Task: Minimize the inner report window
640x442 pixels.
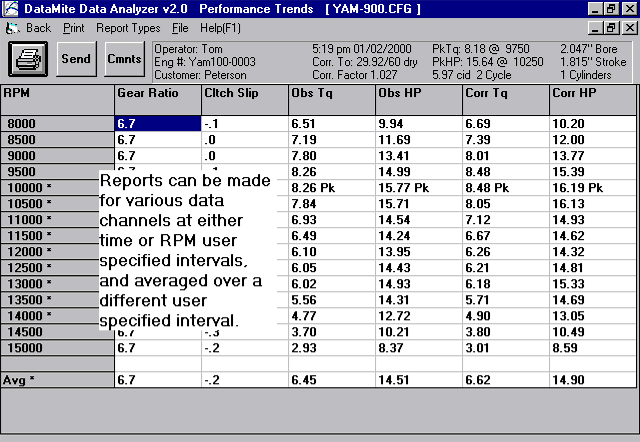Action: [596, 28]
